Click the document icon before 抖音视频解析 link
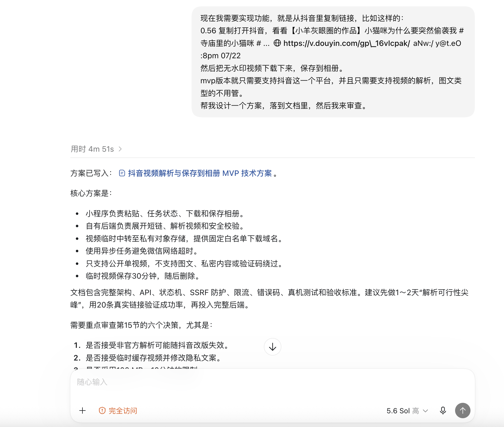504x427 pixels. tap(122, 173)
